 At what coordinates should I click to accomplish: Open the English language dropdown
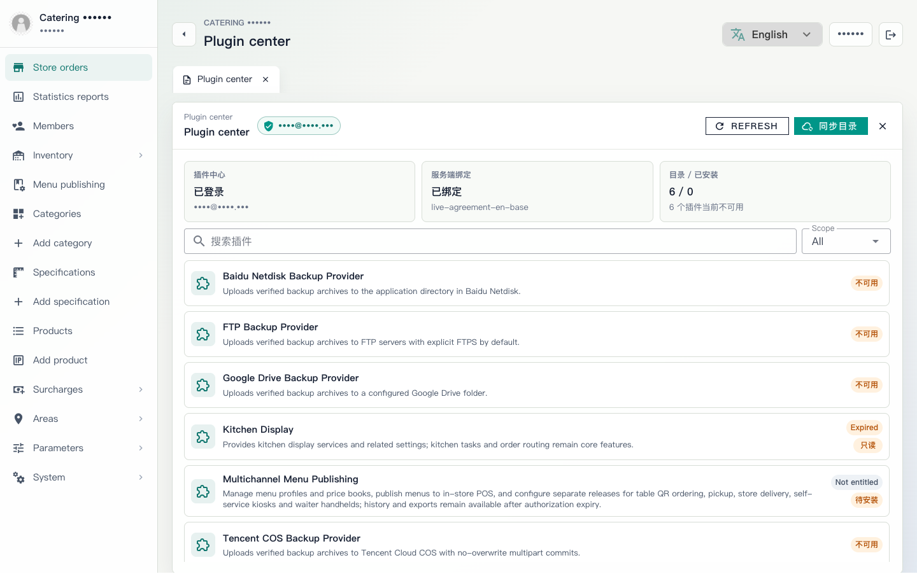click(772, 34)
